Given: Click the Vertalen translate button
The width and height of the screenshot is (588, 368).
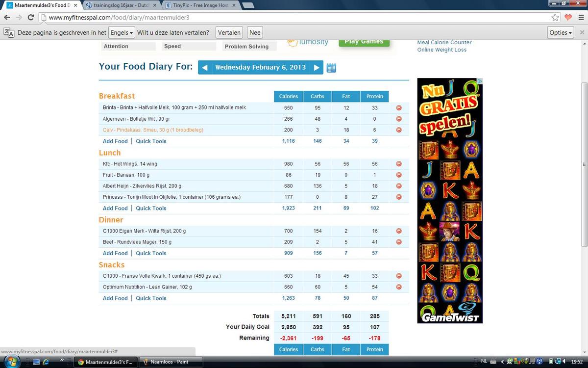Looking at the screenshot, I should tap(229, 33).
